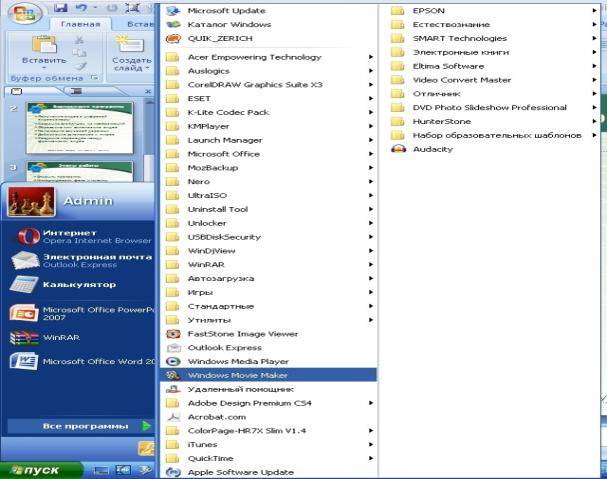The width and height of the screenshot is (607, 479).
Task: Click the Office button in PowerPoint
Action: [x=25, y=14]
